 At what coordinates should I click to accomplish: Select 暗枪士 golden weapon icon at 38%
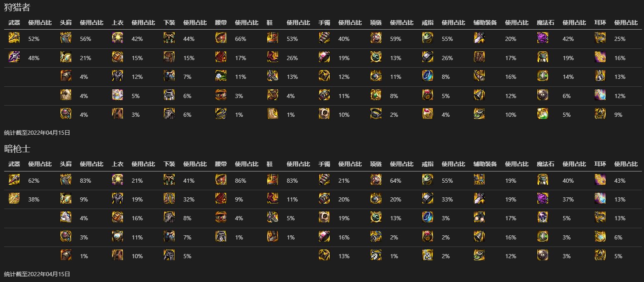(14, 199)
